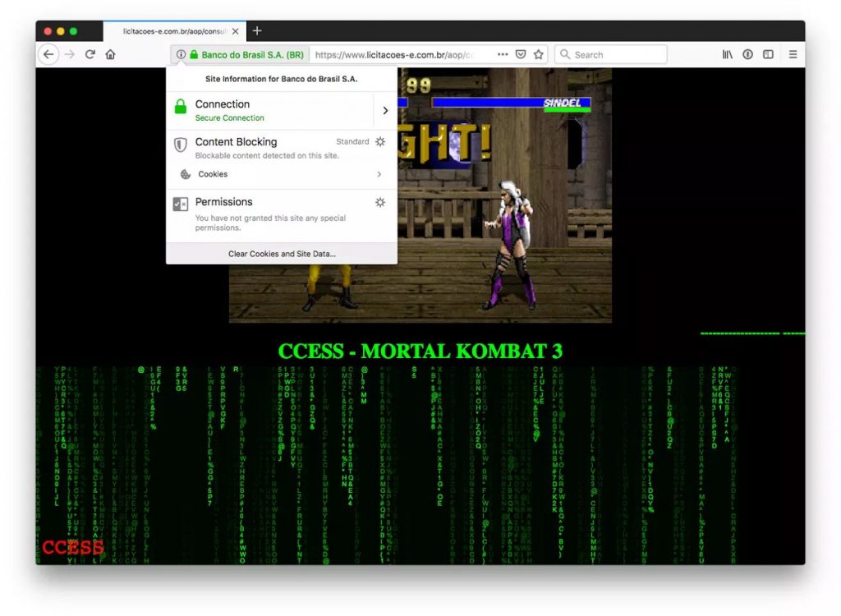Open the Library icon in toolbar

click(728, 55)
